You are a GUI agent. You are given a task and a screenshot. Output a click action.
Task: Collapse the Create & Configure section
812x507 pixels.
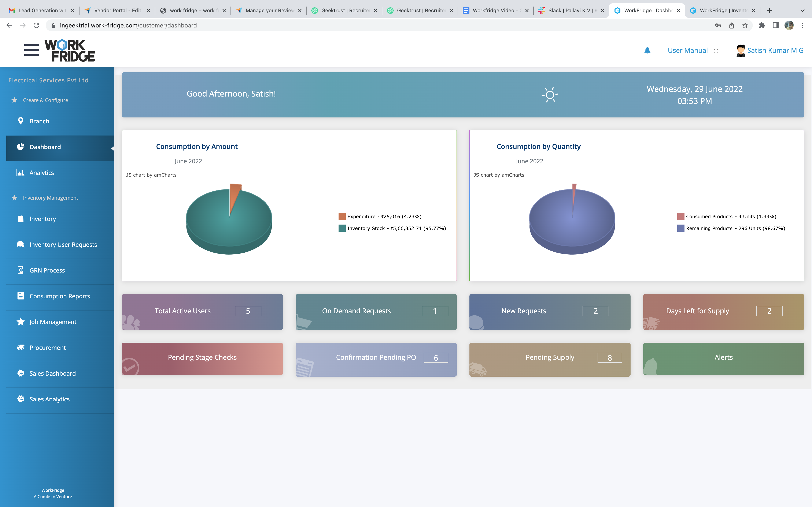tap(14, 100)
